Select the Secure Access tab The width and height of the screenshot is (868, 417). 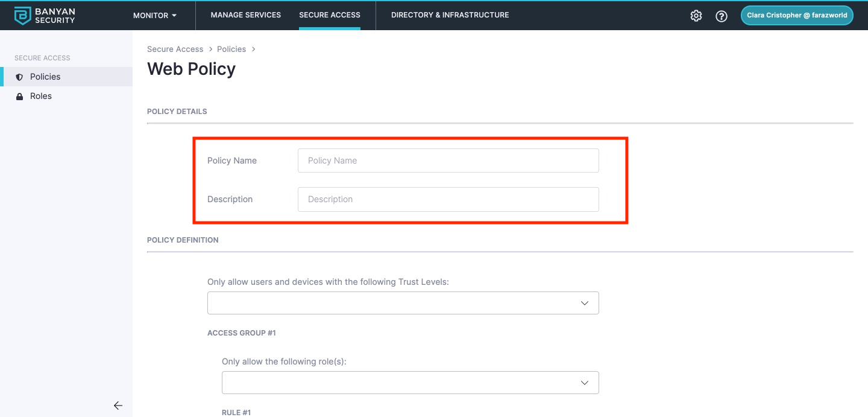pyautogui.click(x=330, y=15)
